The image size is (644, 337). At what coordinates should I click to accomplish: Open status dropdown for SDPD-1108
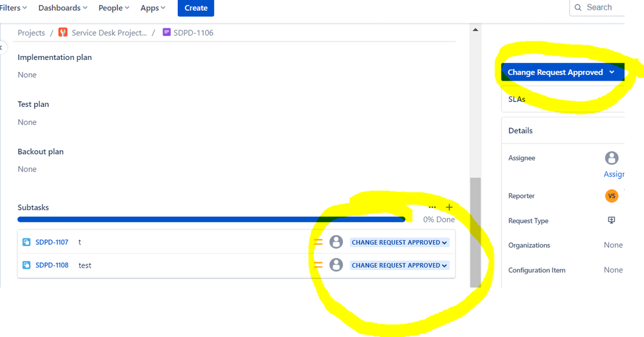[399, 265]
